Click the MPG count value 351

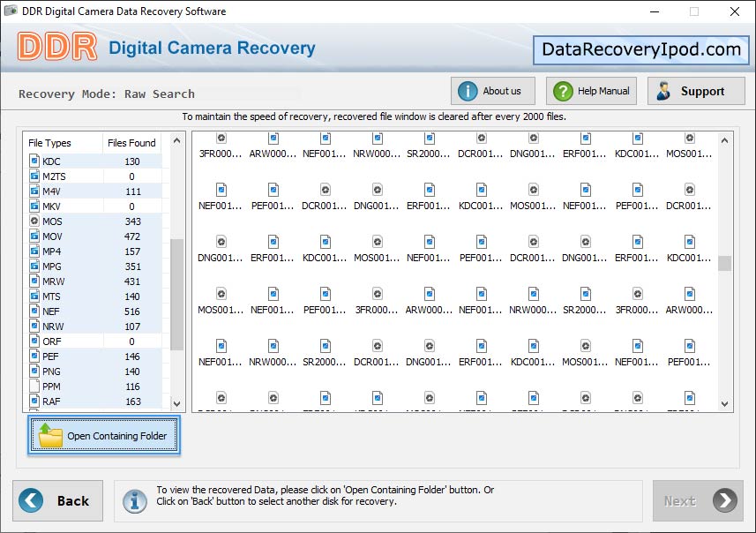pyautogui.click(x=132, y=266)
